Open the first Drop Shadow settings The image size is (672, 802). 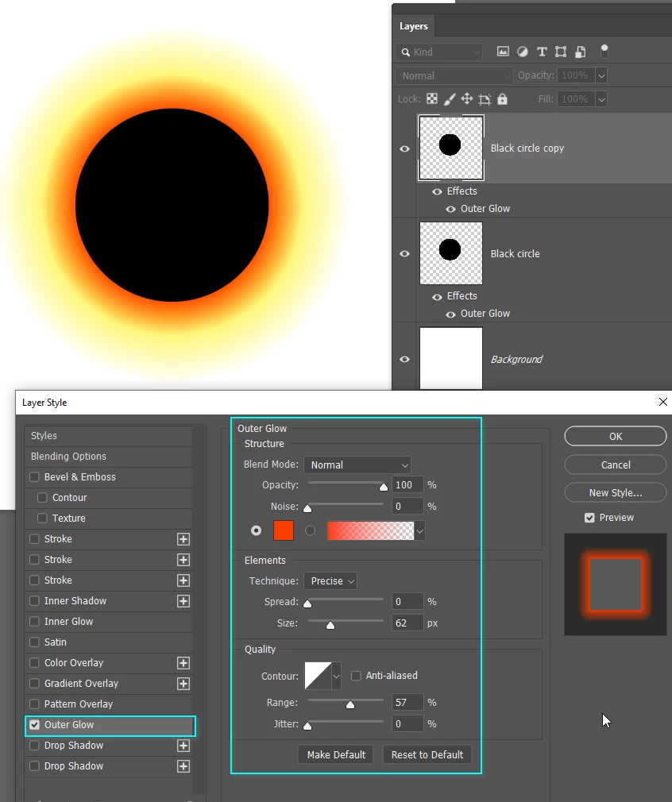(74, 746)
